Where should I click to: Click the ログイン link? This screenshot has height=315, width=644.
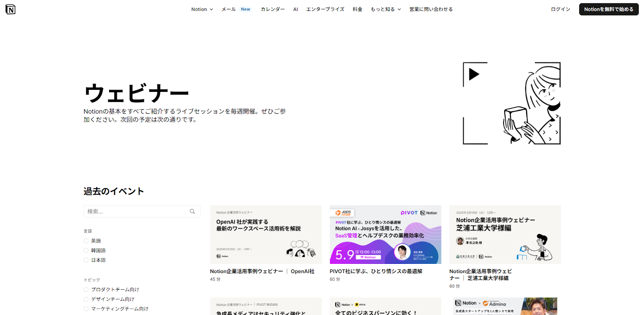coord(560,9)
